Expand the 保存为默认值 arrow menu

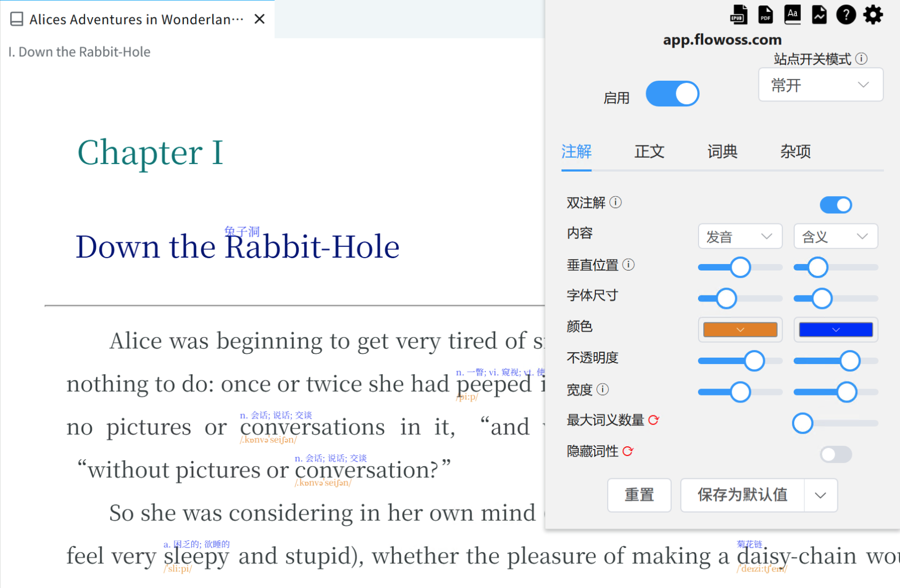[820, 495]
